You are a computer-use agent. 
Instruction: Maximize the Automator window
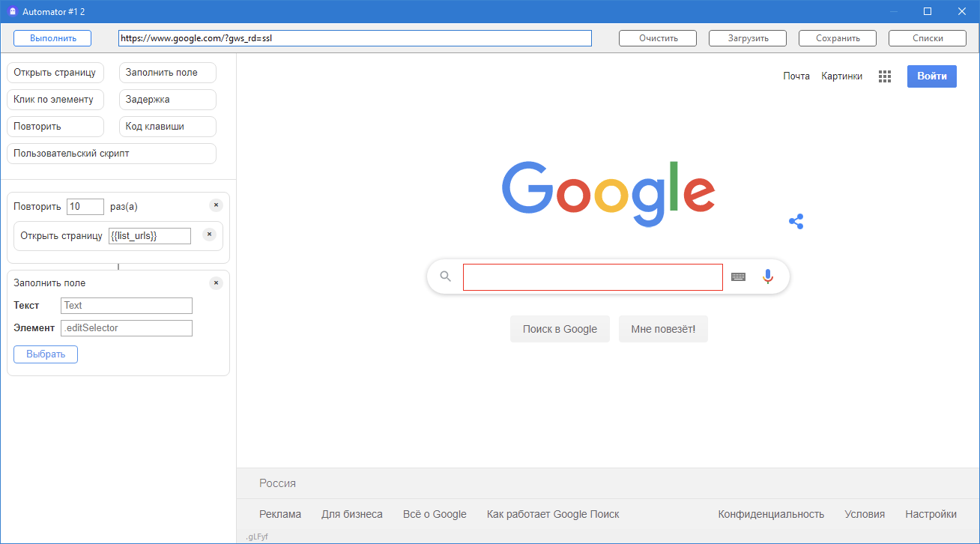point(928,11)
